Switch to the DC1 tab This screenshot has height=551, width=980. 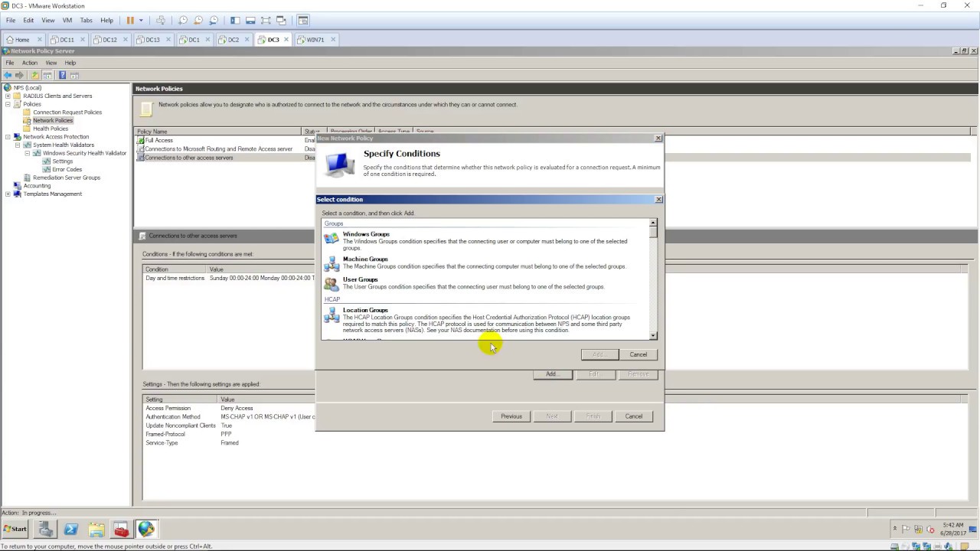point(194,40)
